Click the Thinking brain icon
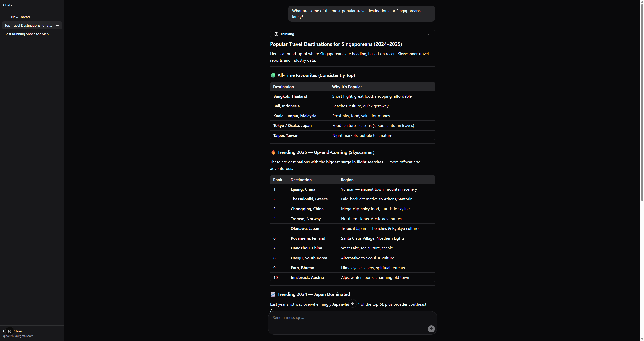The image size is (644, 341). tap(276, 34)
